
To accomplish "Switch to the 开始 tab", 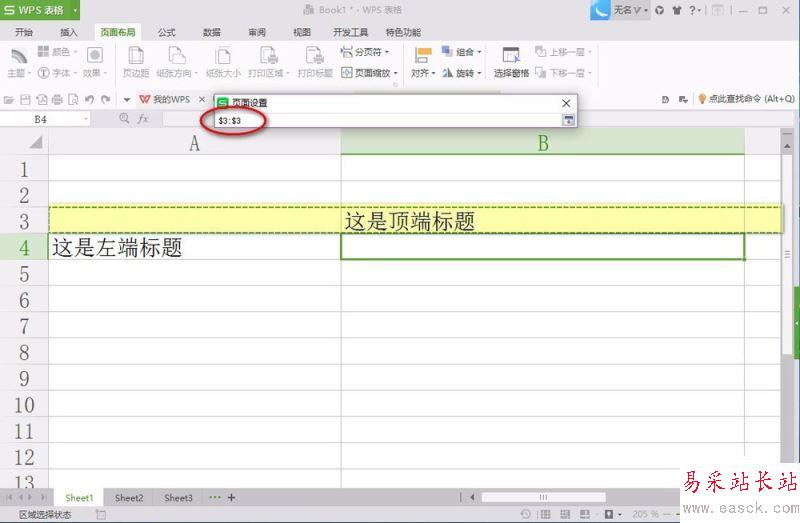I will (x=24, y=32).
